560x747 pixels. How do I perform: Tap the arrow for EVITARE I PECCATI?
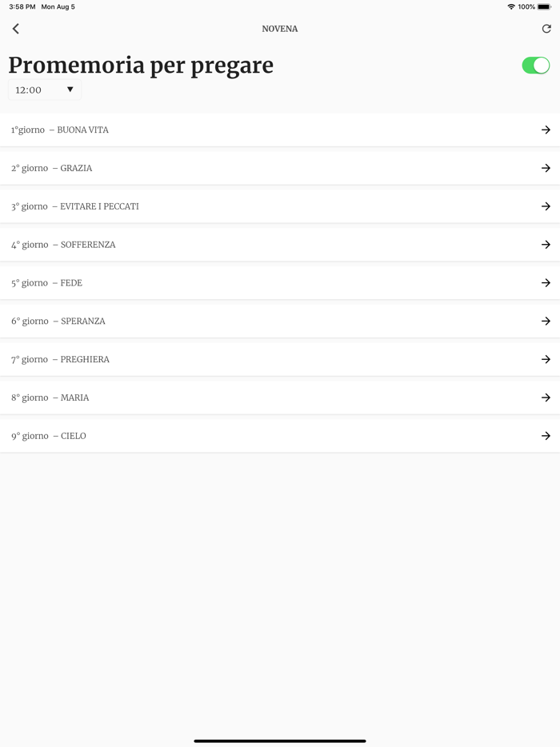[x=546, y=206]
